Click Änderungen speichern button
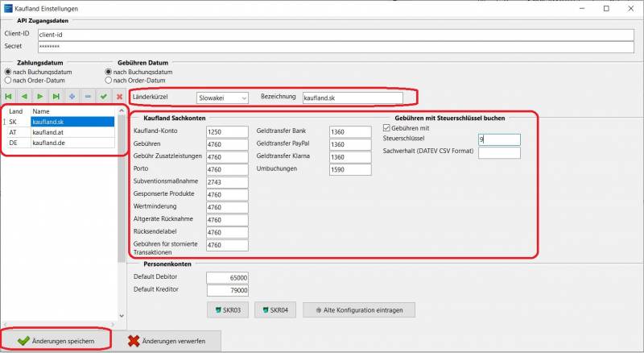This screenshot has height=353, width=644. click(x=56, y=341)
